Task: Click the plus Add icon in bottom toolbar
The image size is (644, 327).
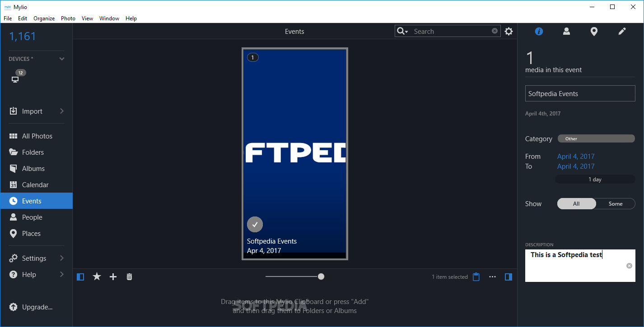Action: tap(113, 276)
